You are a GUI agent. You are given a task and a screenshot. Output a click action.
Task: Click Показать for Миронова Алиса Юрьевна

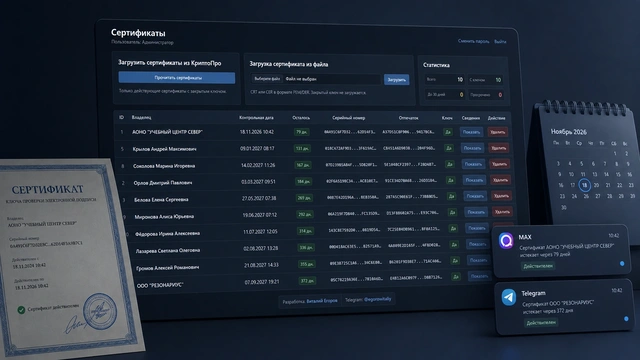point(476,212)
